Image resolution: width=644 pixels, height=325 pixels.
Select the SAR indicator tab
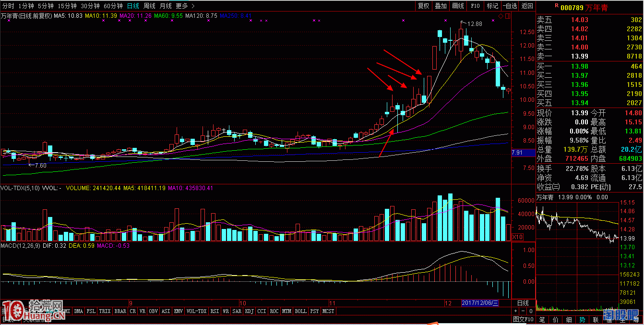(237, 311)
